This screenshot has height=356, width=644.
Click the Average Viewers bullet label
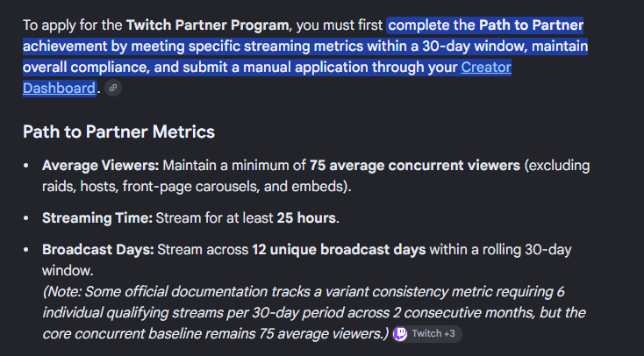pos(100,166)
